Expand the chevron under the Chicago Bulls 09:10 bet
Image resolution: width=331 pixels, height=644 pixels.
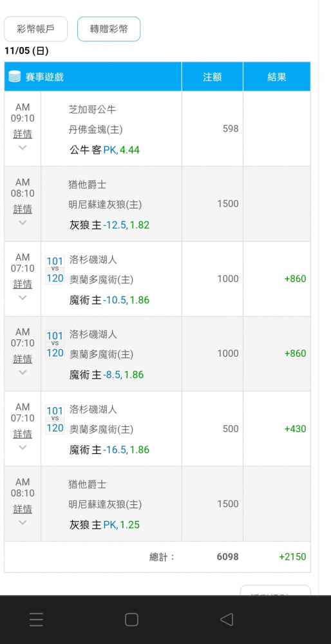click(x=23, y=147)
